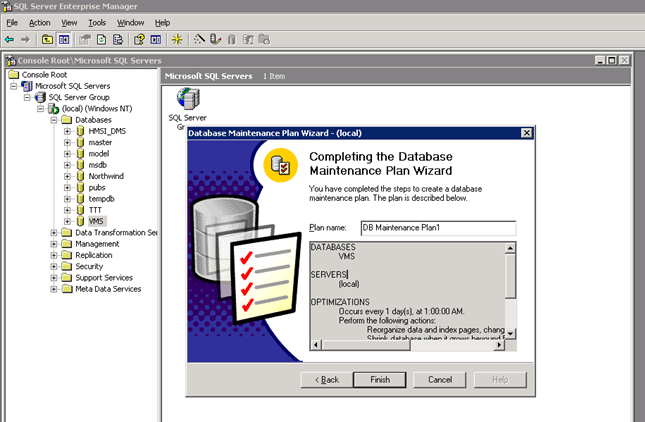This screenshot has width=645, height=422.
Task: Click the Console Root folder icon
Action: click(14, 74)
